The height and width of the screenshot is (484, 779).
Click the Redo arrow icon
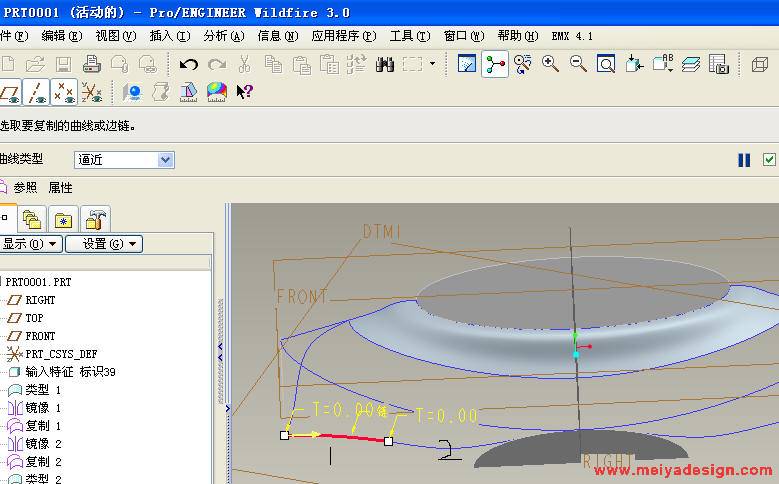point(217,64)
